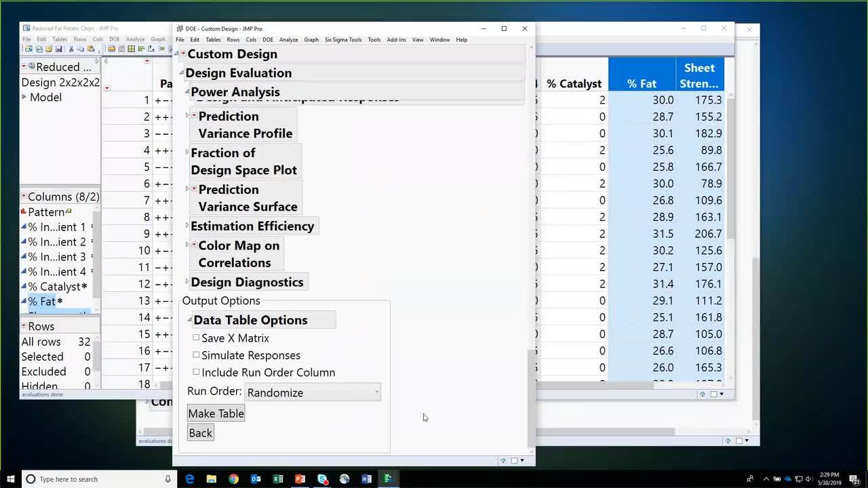
Task: Expand Fraction of Design Space Plot
Action: tap(187, 153)
